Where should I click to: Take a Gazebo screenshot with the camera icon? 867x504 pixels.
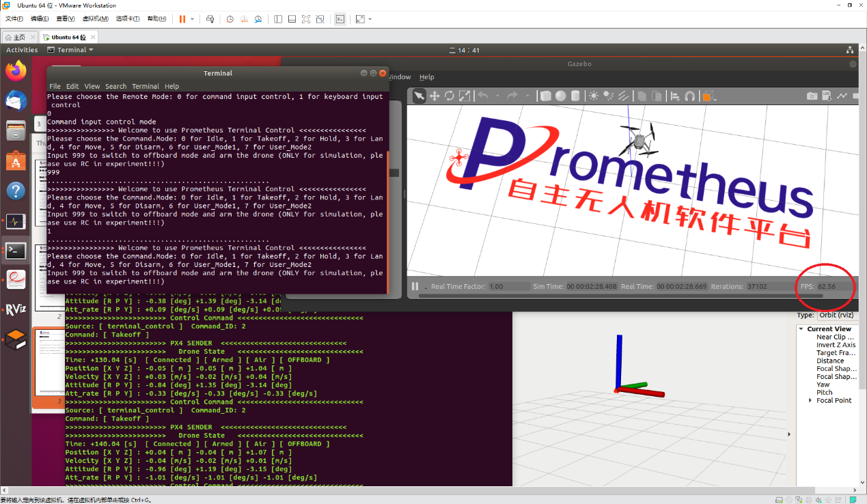pos(812,96)
